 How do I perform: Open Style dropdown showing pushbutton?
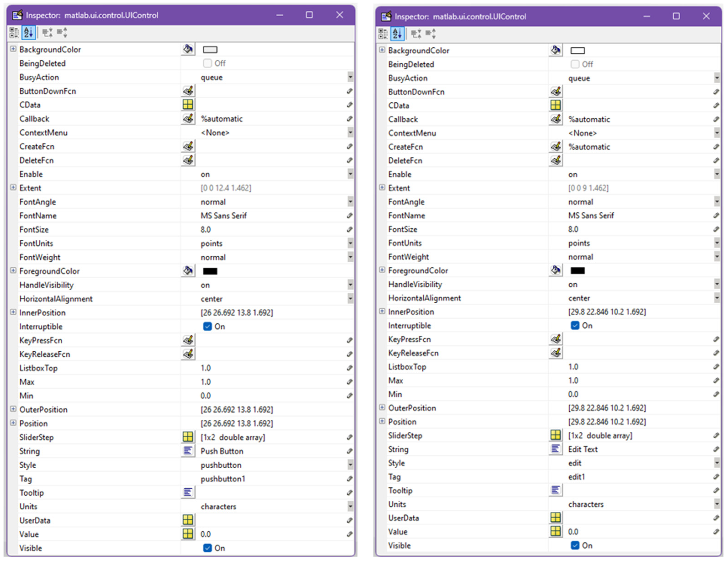coord(350,465)
